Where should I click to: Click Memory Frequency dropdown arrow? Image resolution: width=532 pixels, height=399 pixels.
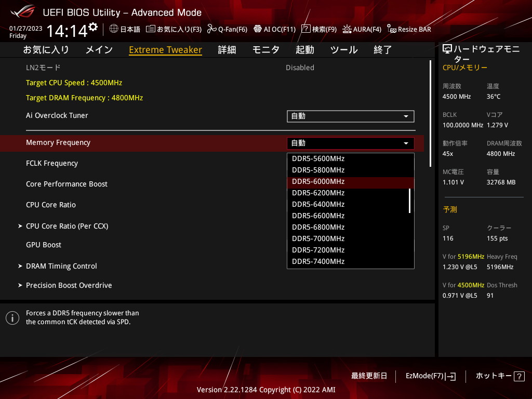406,143
